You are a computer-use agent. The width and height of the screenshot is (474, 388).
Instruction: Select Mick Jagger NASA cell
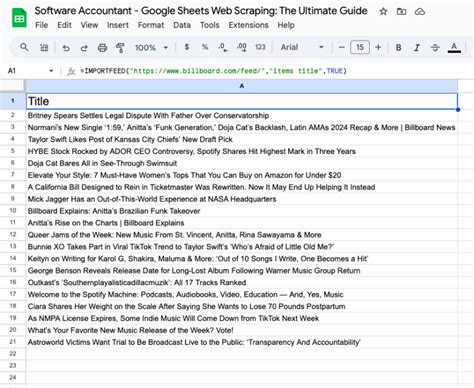tap(242, 199)
